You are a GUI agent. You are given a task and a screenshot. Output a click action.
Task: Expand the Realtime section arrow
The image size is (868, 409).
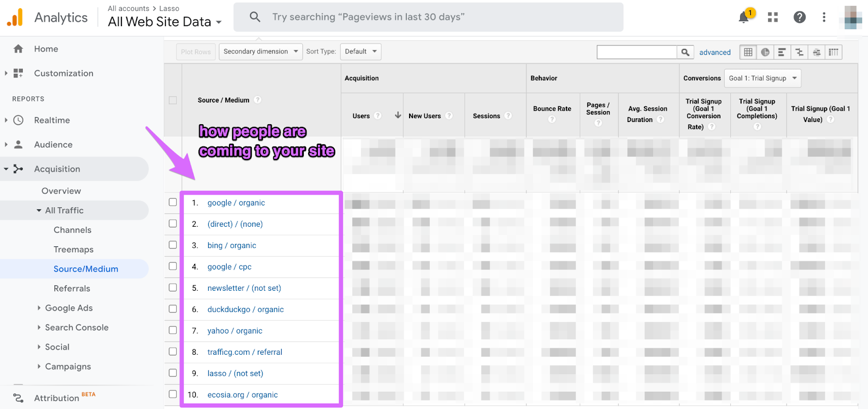coord(6,120)
